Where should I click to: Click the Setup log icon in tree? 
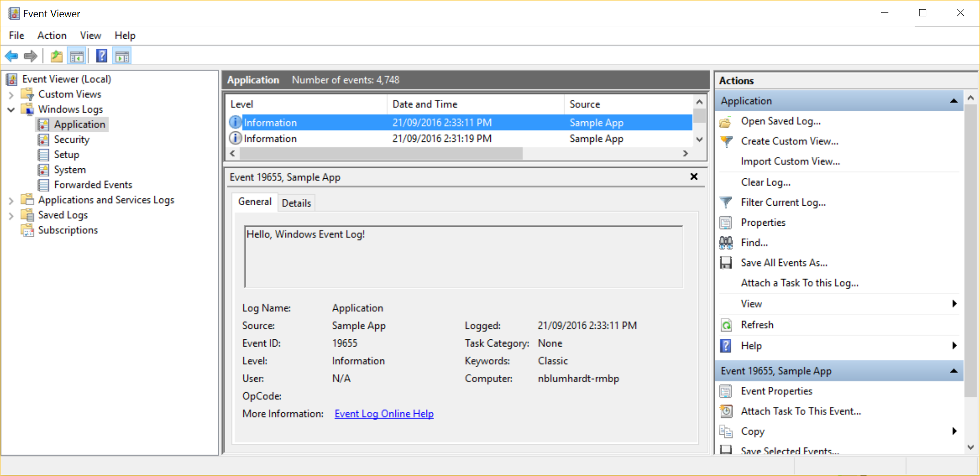[44, 155]
